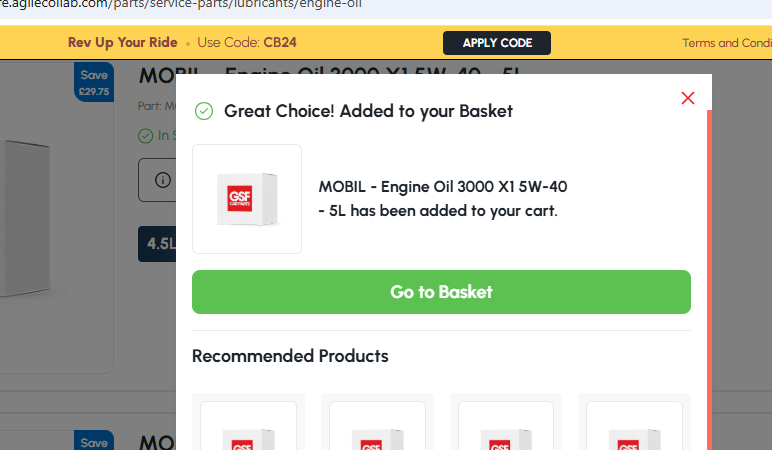Click the popup's salmon vertical scrollbar
This screenshot has height=450, width=772.
709,280
